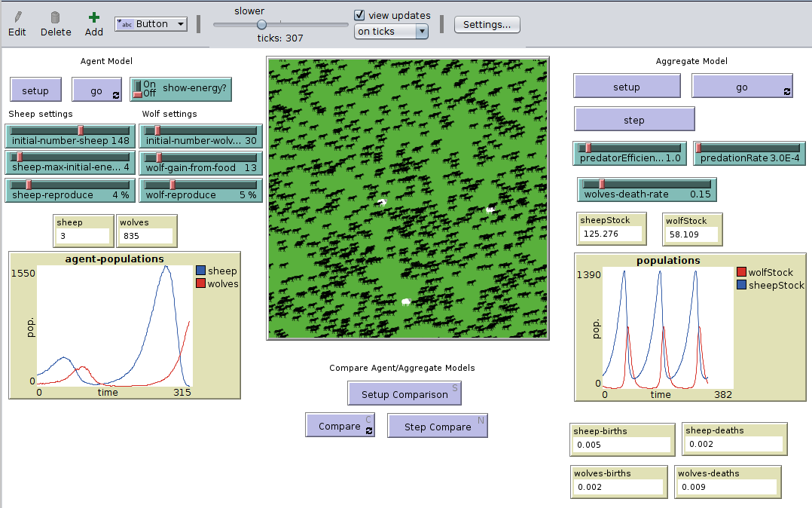Viewport: 812px width, 508px height.
Task: Click the red wolfStock legend swatch
Action: point(742,272)
